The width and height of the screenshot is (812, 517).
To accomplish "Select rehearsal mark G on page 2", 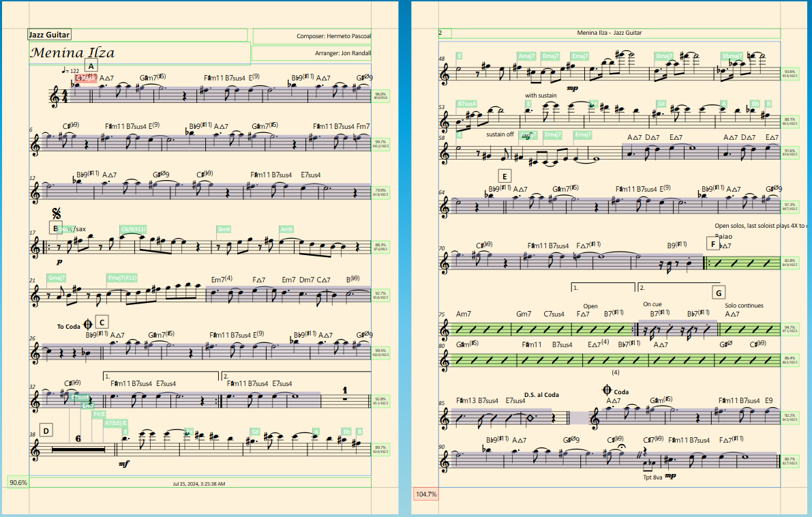I will [x=719, y=293].
